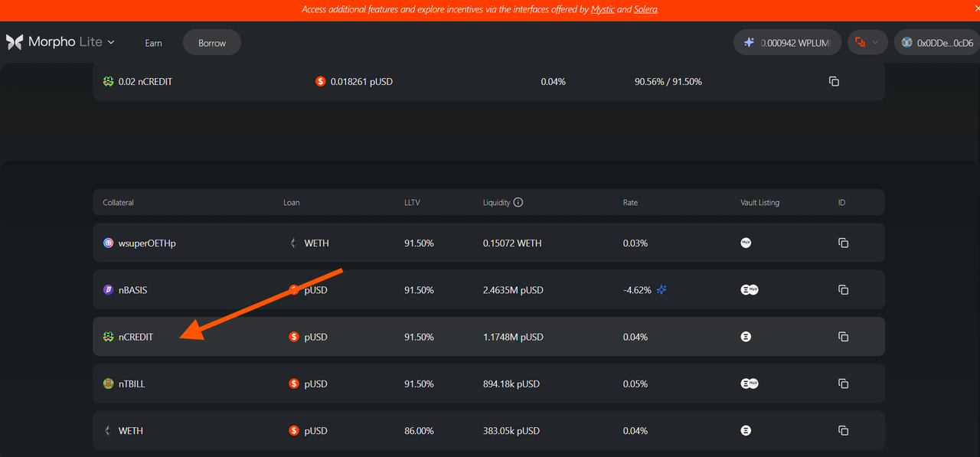Open the 0.000942 WPLUME rewards button
This screenshot has height=457, width=980.
[788, 42]
